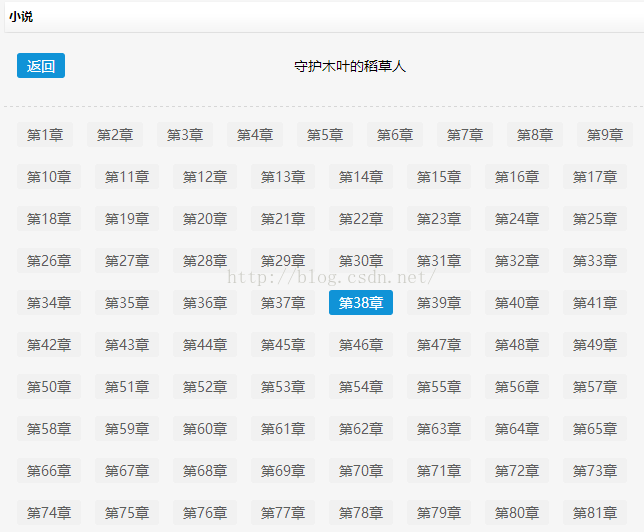Select chapter 第50章
The width and height of the screenshot is (644, 532).
49,387
